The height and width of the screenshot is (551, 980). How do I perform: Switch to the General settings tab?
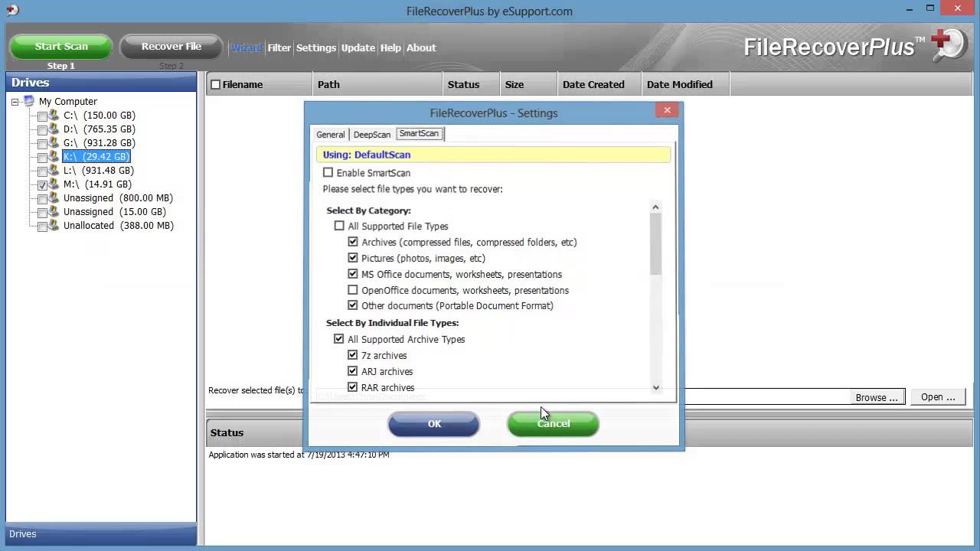click(x=331, y=135)
